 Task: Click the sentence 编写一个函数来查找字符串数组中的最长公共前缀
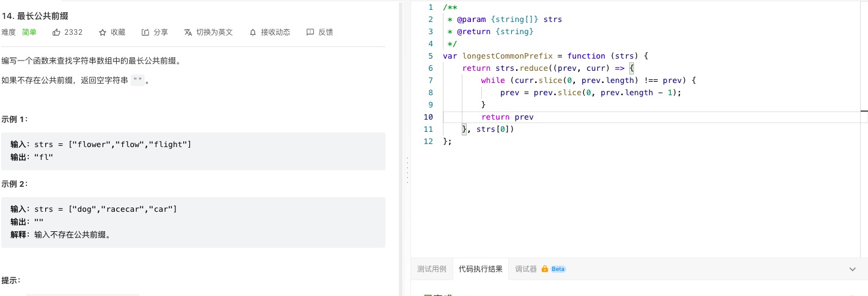pyautogui.click(x=92, y=61)
